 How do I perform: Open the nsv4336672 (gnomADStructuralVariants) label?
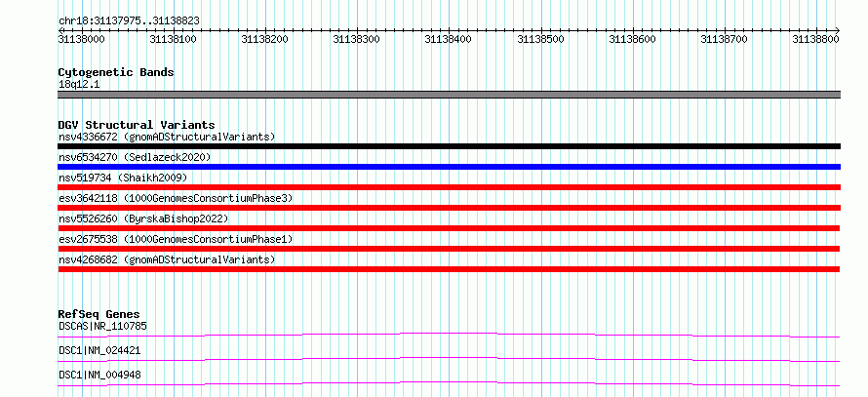point(167,137)
